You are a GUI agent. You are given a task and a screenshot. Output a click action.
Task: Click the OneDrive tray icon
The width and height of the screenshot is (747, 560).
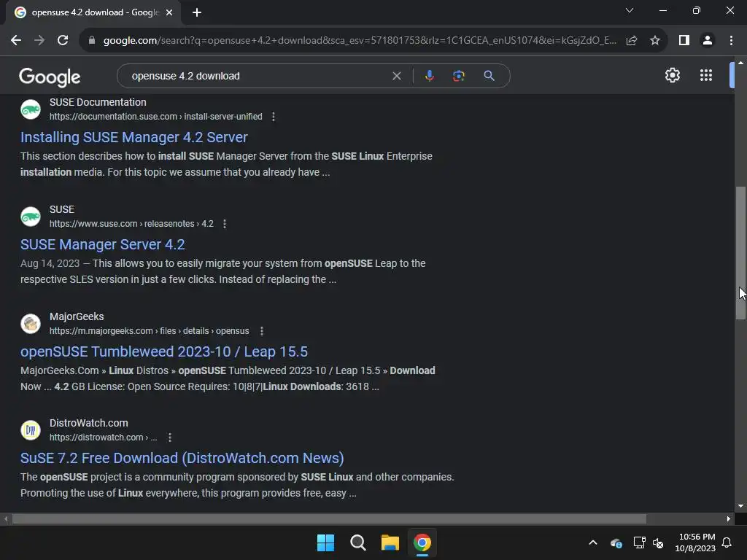[x=616, y=542]
